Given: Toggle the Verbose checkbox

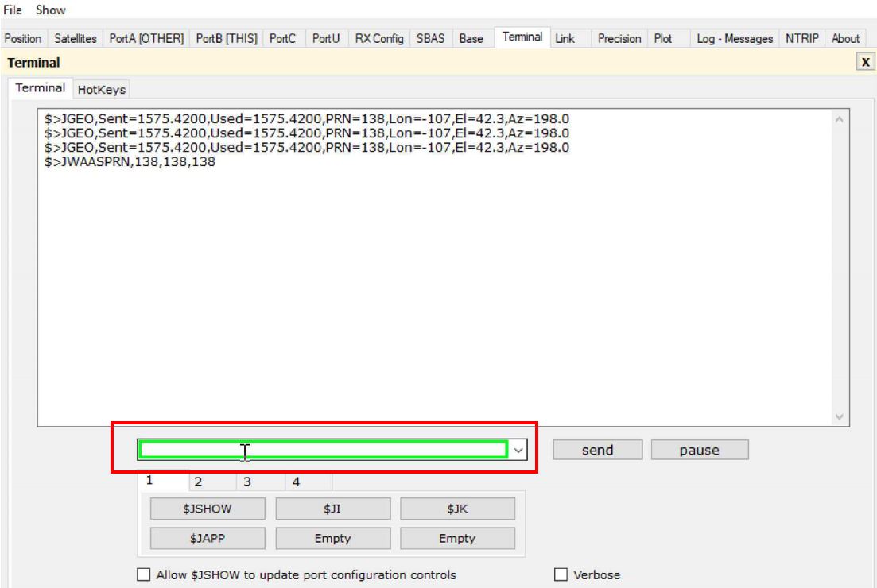Looking at the screenshot, I should [x=561, y=574].
